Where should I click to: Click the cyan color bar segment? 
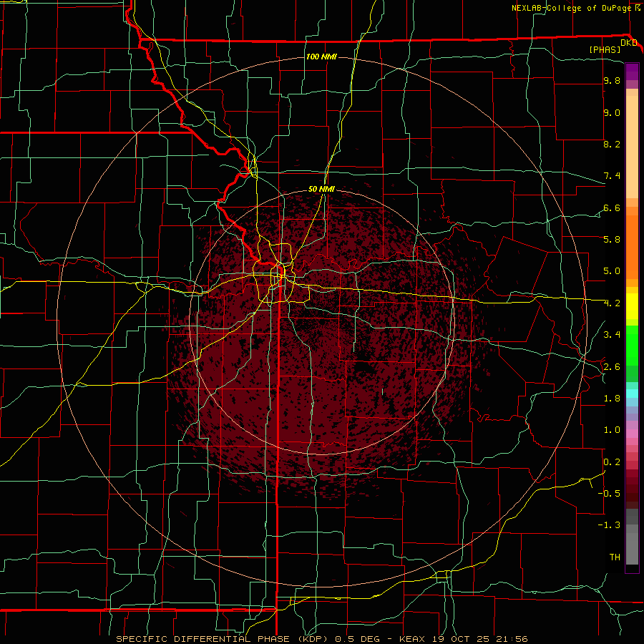pyautogui.click(x=632, y=393)
